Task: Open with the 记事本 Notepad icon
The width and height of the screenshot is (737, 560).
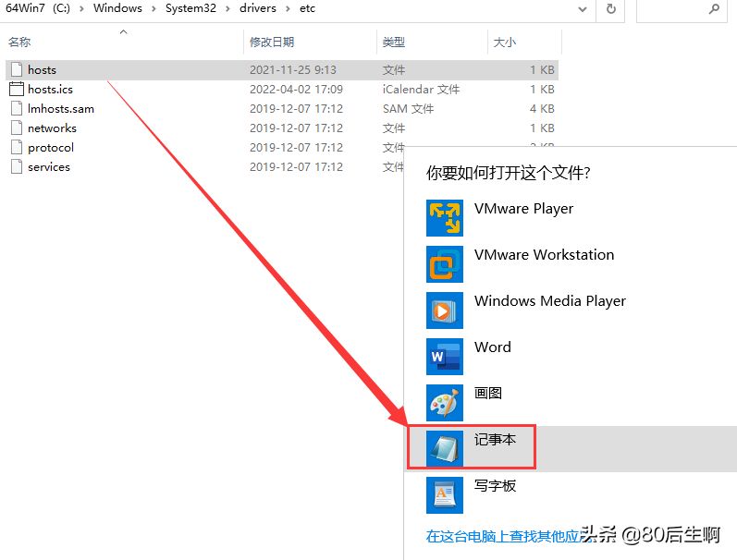Action: 444,449
